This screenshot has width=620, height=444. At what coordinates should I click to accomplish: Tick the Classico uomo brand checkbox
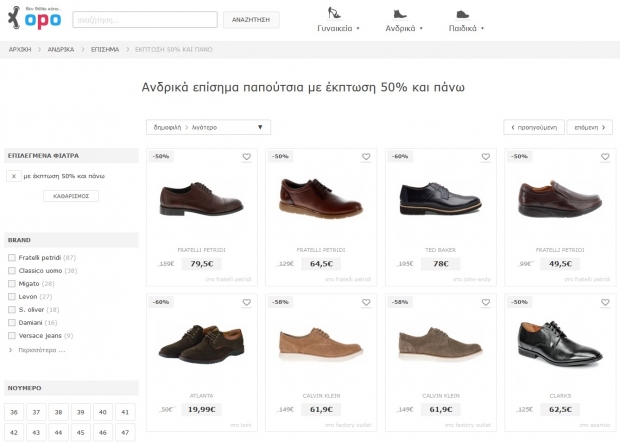pos(12,271)
